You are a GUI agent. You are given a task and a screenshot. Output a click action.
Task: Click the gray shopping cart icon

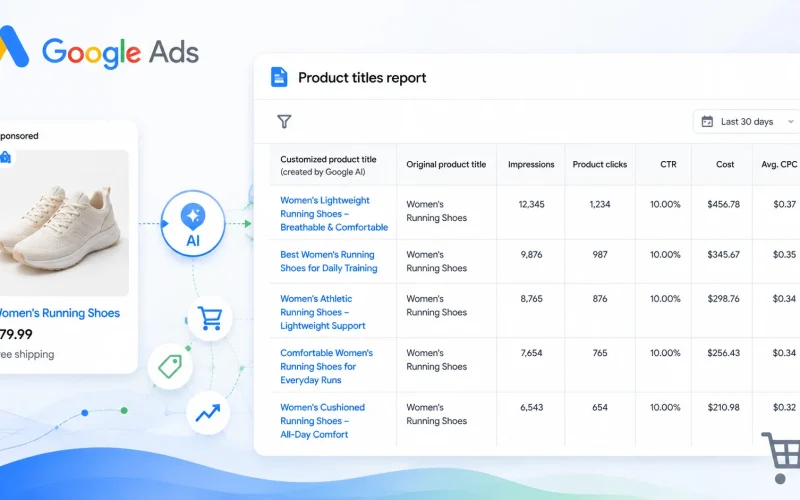click(x=781, y=458)
